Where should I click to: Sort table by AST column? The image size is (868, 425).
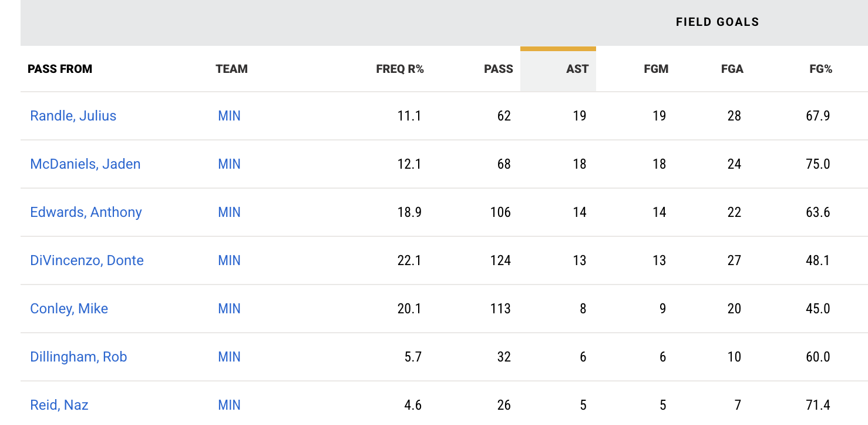tap(577, 69)
